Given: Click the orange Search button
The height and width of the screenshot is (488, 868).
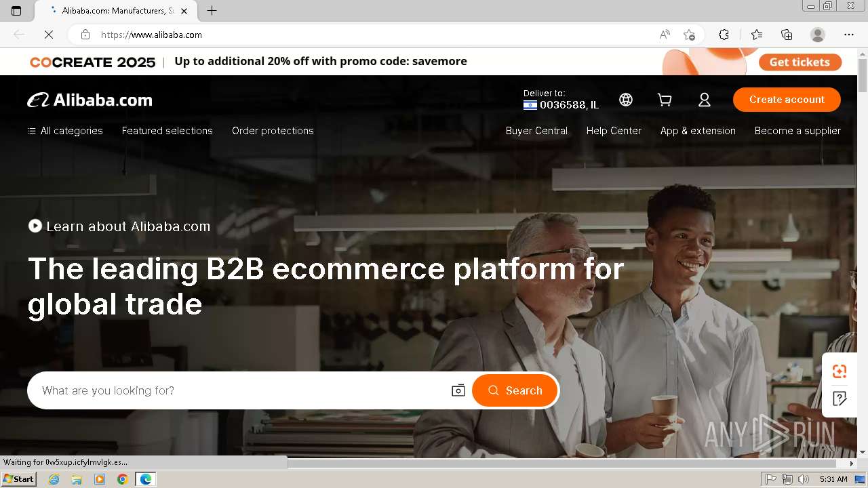Looking at the screenshot, I should pos(515,390).
